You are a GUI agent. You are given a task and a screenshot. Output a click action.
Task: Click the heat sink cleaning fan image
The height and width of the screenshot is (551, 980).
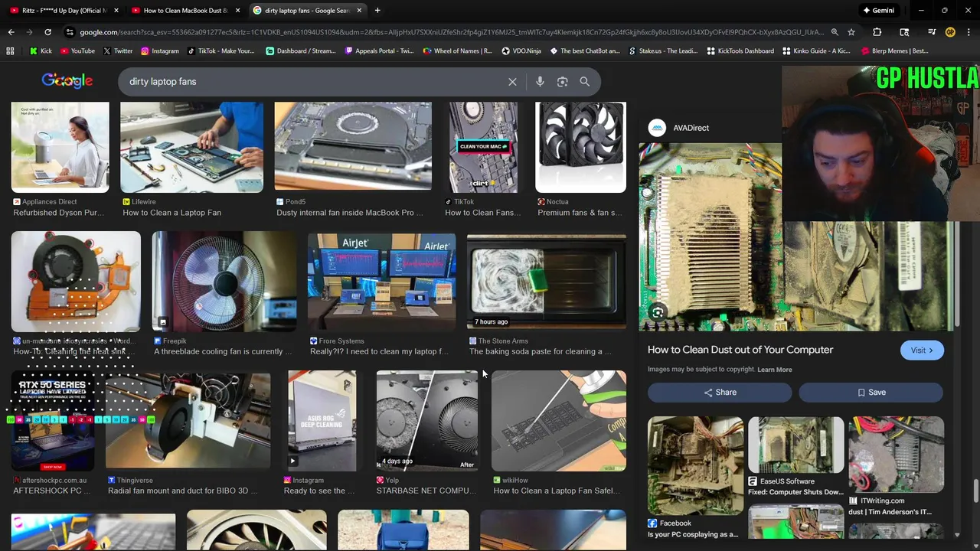76,282
